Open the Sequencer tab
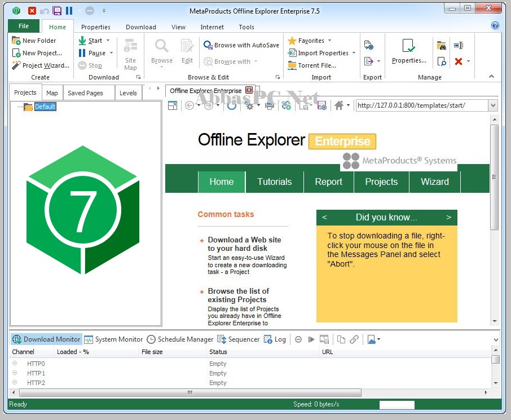511x420 pixels. pos(238,339)
